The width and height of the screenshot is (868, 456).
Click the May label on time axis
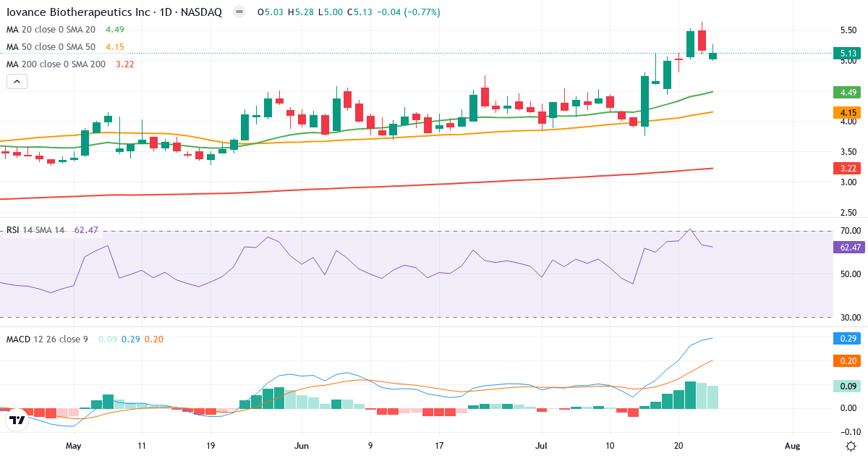[x=74, y=446]
